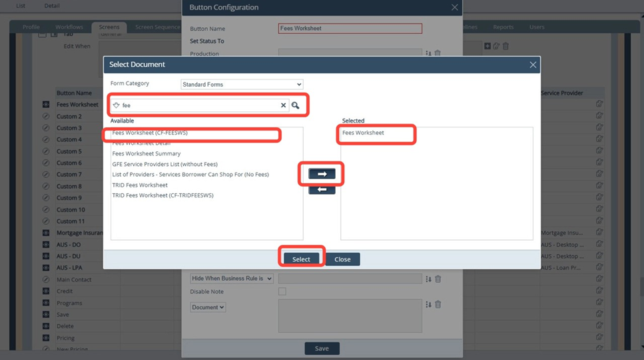This screenshot has width=644, height=360.
Task: Open the Form Category dropdown
Action: pos(242,85)
